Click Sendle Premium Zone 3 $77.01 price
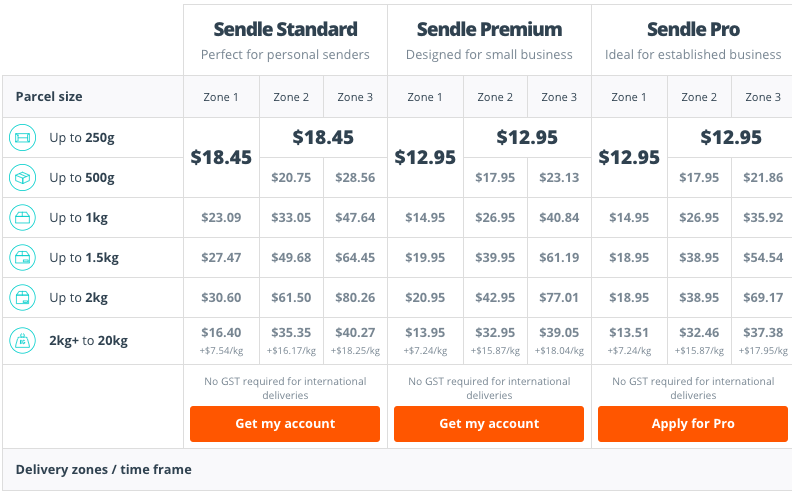 (x=559, y=298)
